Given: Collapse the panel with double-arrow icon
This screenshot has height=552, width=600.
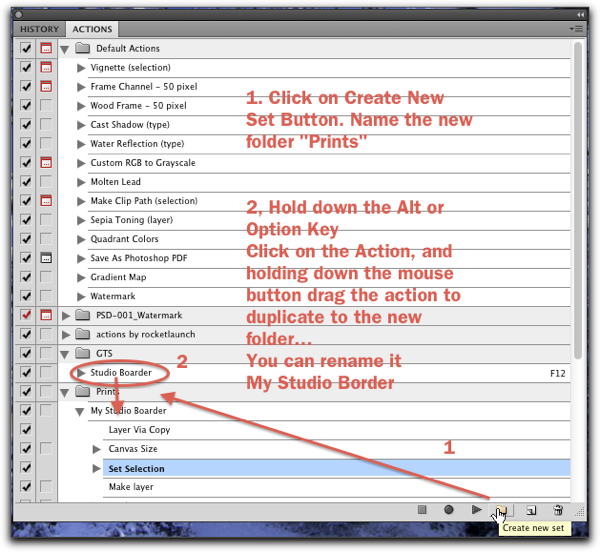Looking at the screenshot, I should coord(580,15).
